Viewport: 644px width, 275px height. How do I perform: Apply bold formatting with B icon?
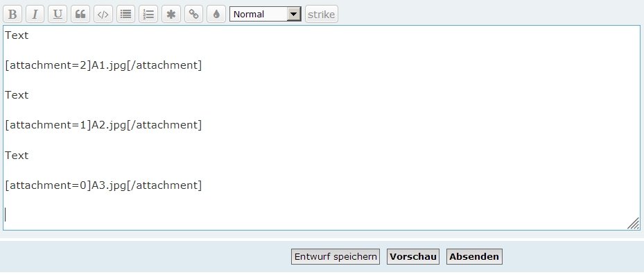point(12,15)
